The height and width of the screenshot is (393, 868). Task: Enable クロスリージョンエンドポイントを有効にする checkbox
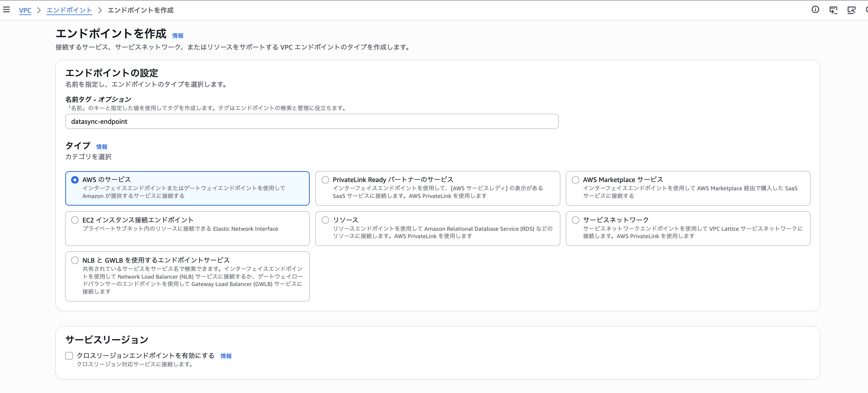pos(69,355)
